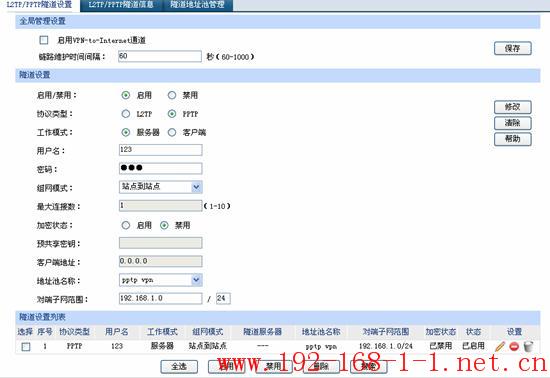Screen dimensions: 550x378
Task: Click the 最大连接数 field
Action: click(161, 206)
